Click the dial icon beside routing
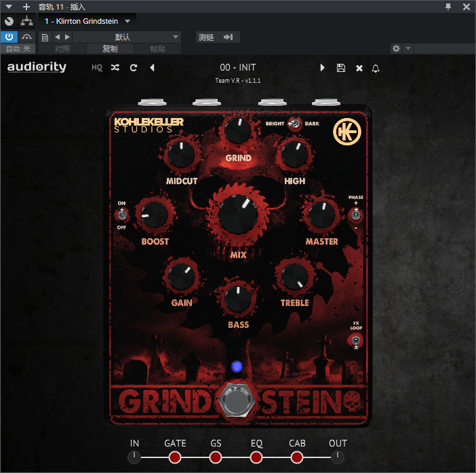This screenshot has height=473, width=476. 9,21
